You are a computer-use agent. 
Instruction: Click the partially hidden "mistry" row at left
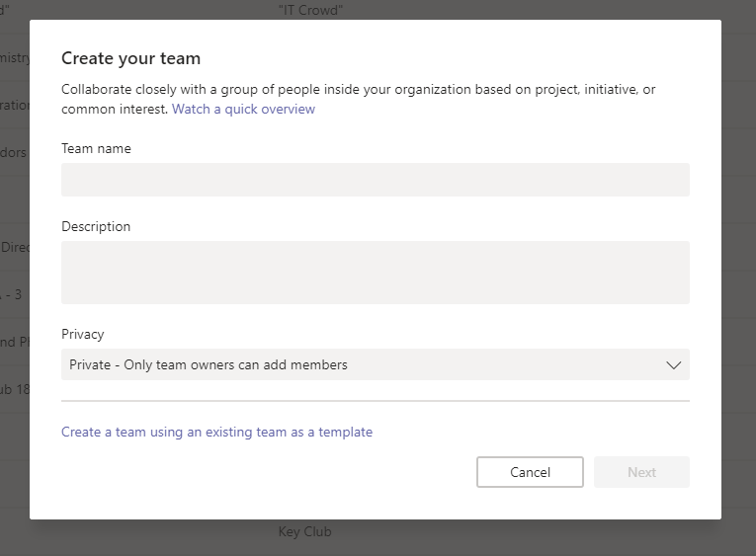[x=15, y=58]
